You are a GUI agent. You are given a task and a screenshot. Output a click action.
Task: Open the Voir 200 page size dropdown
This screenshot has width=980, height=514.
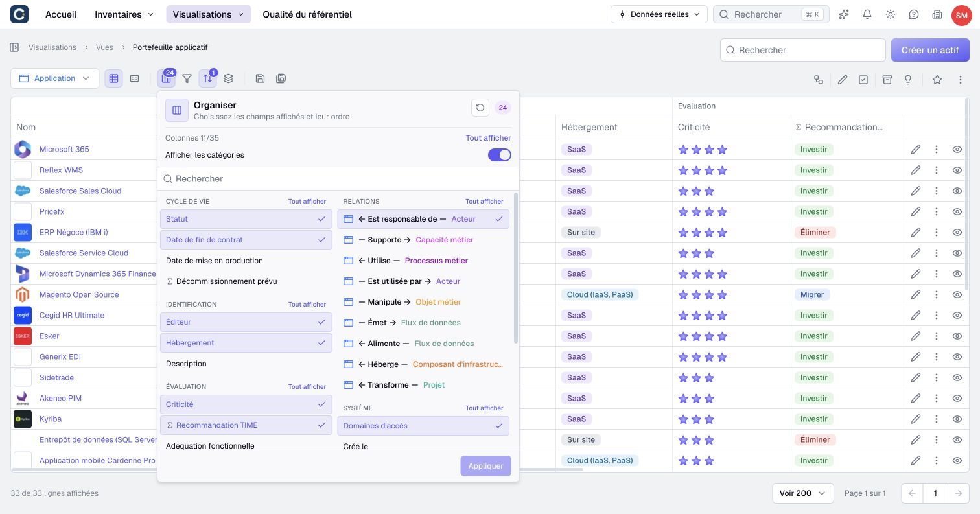pos(803,493)
